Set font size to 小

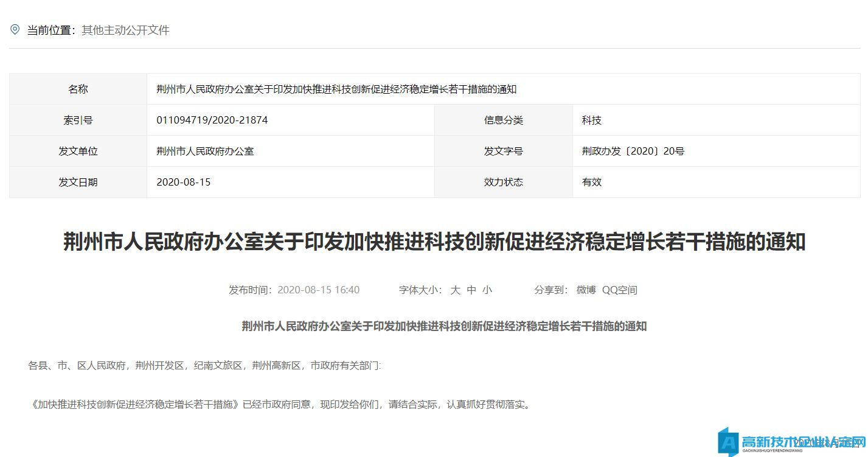pos(487,290)
